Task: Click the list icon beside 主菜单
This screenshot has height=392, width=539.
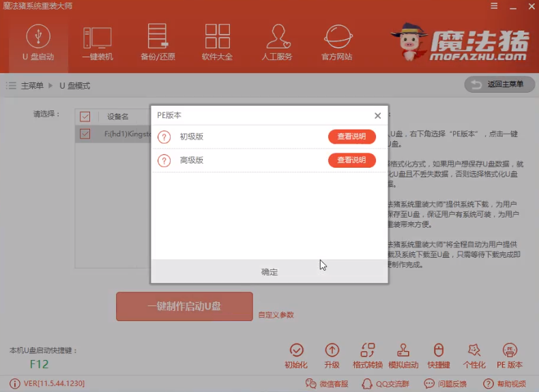Action: coord(11,85)
